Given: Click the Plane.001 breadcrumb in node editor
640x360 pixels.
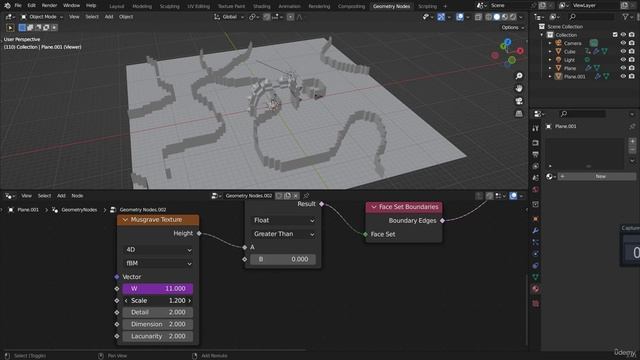Looking at the screenshot, I should [28, 210].
